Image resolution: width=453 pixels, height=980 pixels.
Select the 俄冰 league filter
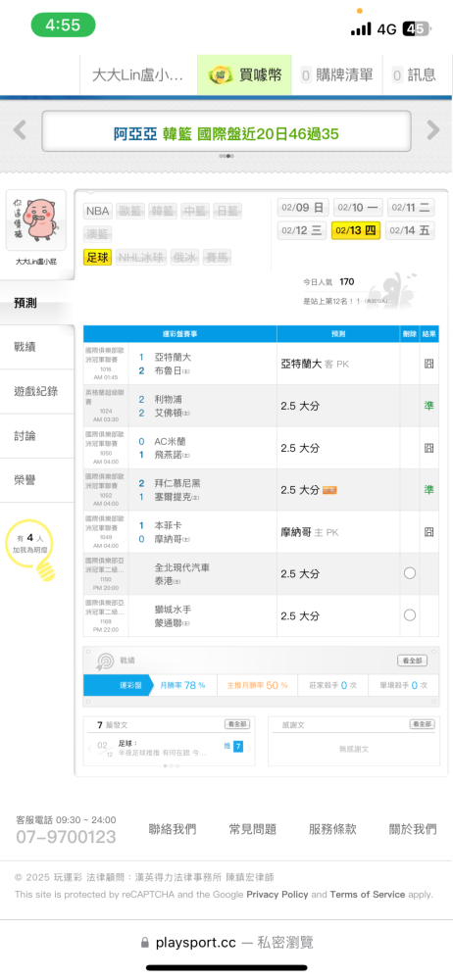(x=184, y=257)
